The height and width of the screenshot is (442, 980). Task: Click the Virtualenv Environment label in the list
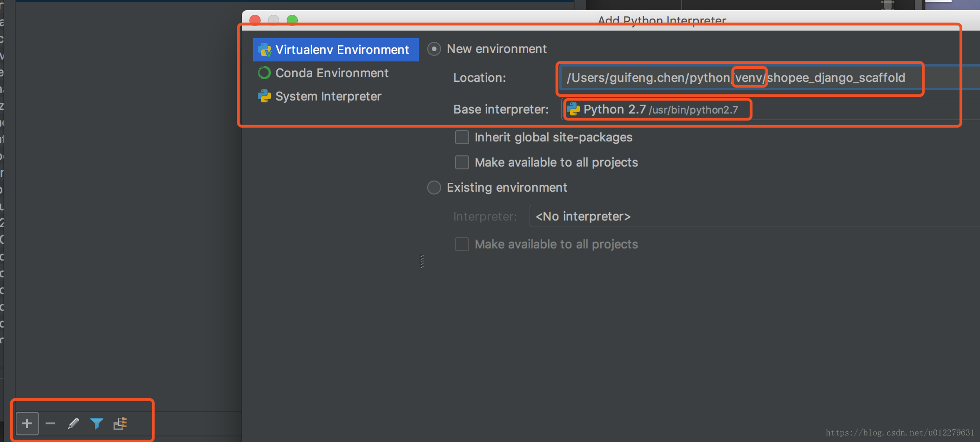(342, 50)
